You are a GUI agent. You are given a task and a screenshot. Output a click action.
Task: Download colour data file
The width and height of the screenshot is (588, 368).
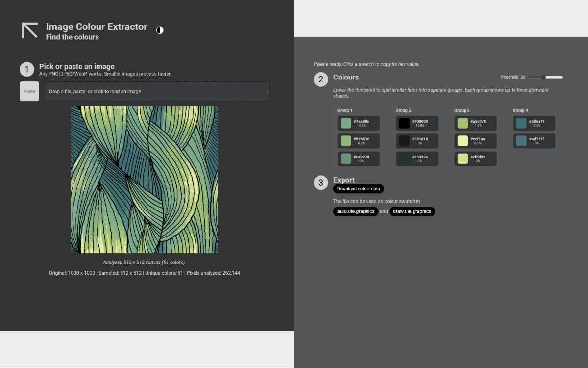pos(358,189)
